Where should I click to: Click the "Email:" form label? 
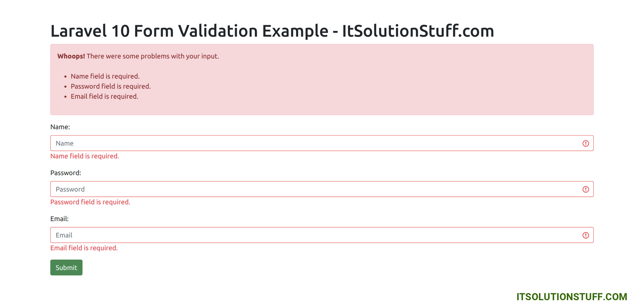click(60, 219)
